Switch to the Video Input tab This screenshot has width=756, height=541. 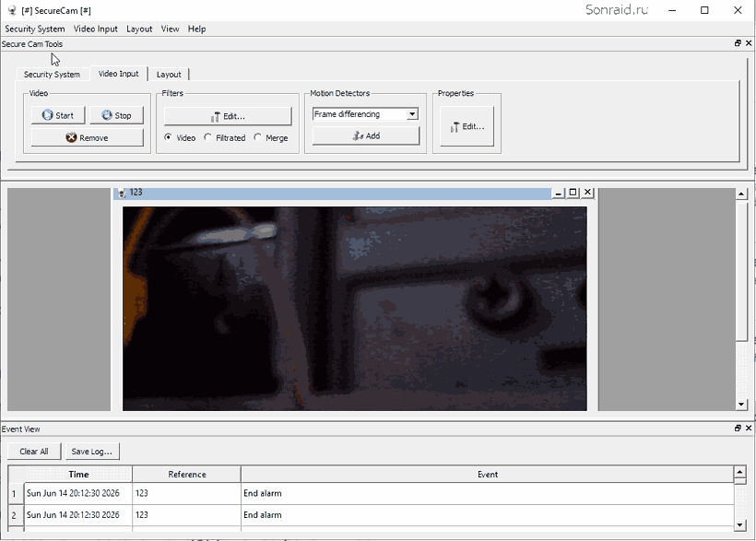pos(119,74)
